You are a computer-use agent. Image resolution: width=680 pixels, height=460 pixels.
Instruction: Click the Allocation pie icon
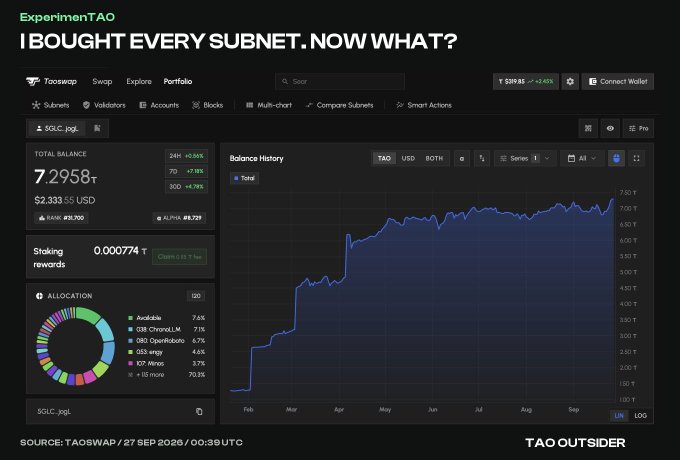click(39, 296)
